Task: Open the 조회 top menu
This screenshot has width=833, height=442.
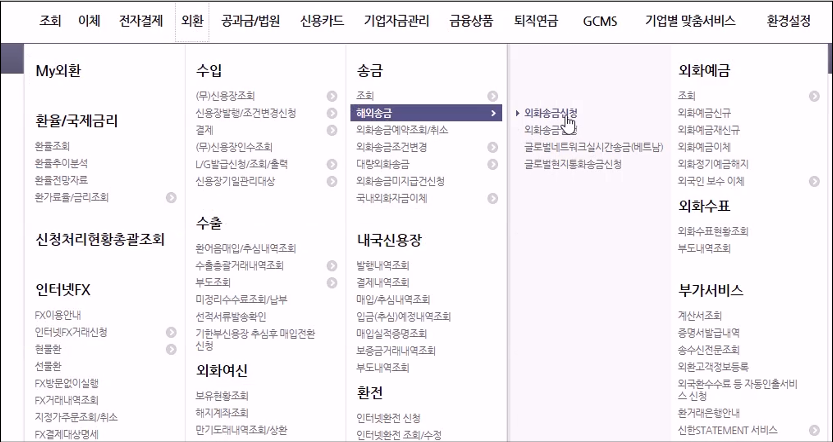Action: [x=50, y=21]
